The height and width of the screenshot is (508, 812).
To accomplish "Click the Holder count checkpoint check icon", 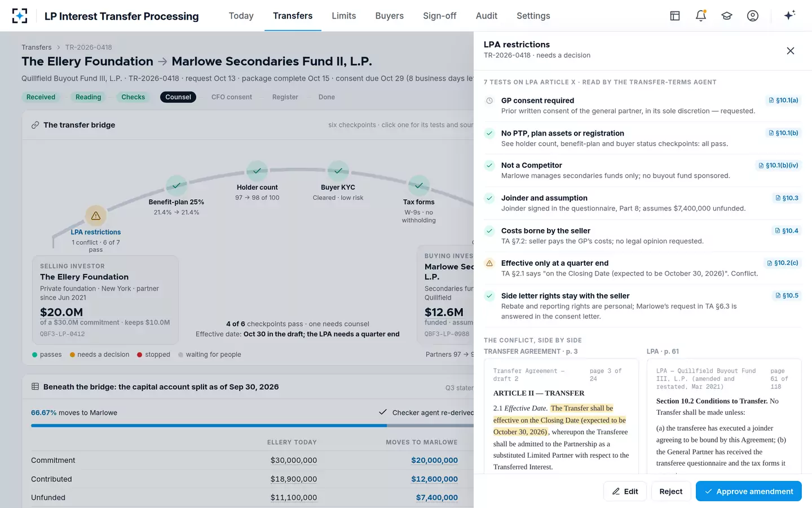I will (257, 170).
